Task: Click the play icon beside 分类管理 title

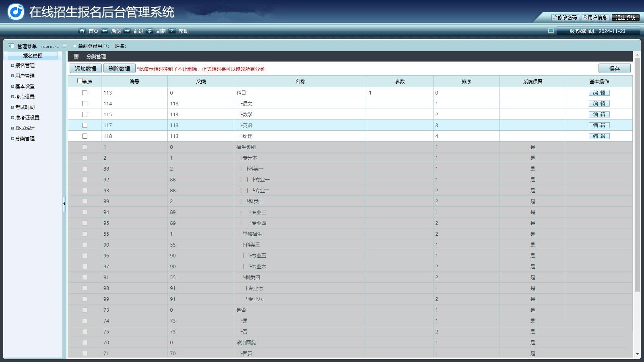Action: tap(76, 56)
